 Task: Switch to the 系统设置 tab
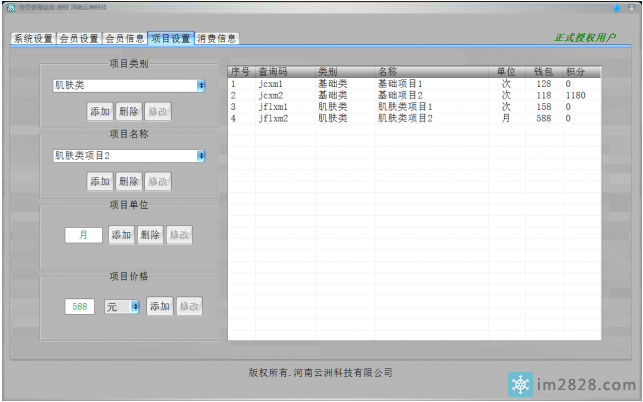pyautogui.click(x=33, y=39)
